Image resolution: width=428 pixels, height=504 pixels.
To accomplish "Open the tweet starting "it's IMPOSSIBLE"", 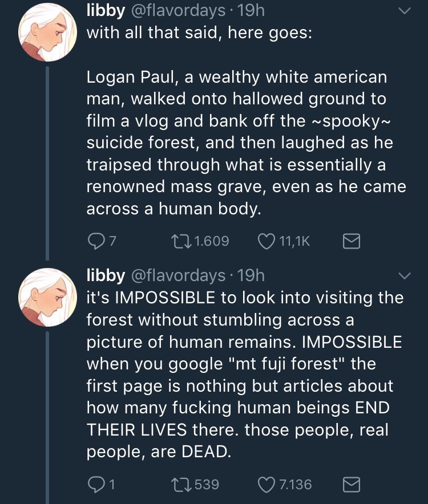I will 245,375.
